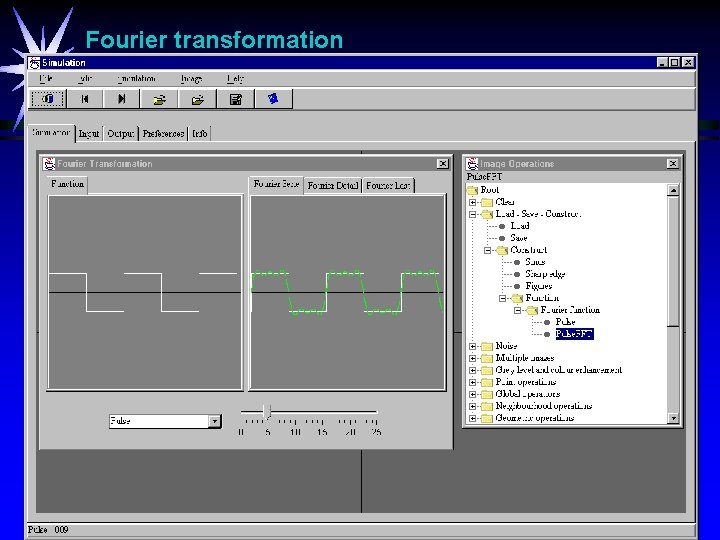Click the open folder icon beside Fourier function

coord(532,310)
